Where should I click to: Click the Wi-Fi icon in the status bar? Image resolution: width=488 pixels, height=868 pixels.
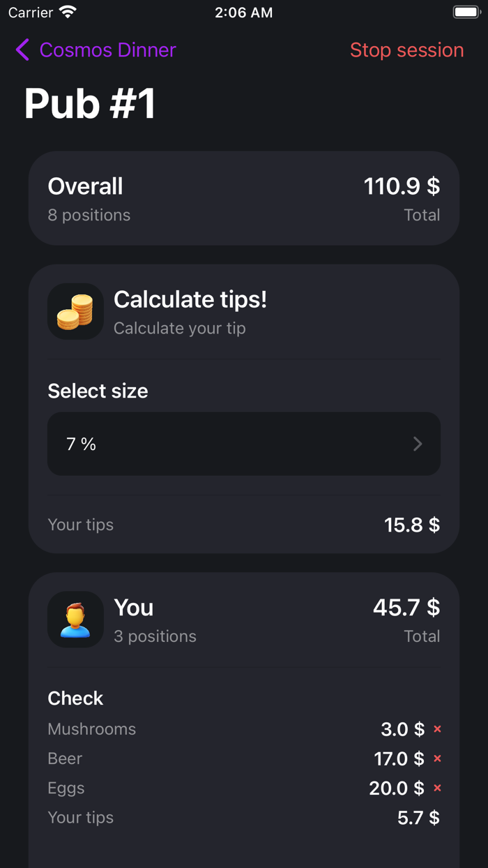point(66,11)
